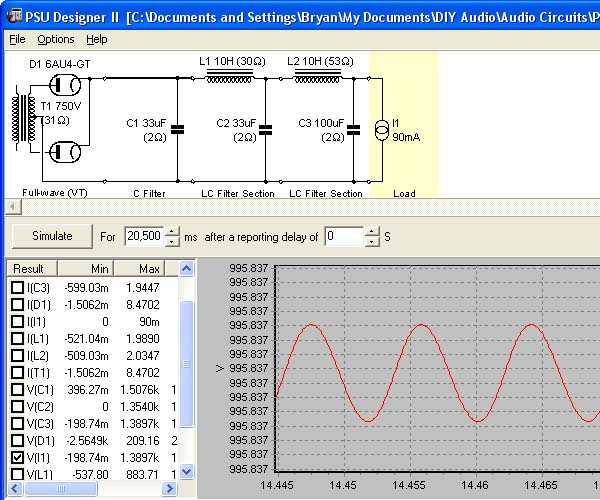Select the C3 100uF capacitor symbol
The width and height of the screenshot is (600, 500).
click(354, 130)
